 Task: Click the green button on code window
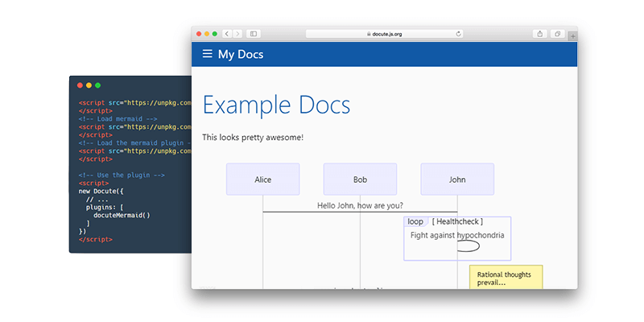click(x=98, y=85)
